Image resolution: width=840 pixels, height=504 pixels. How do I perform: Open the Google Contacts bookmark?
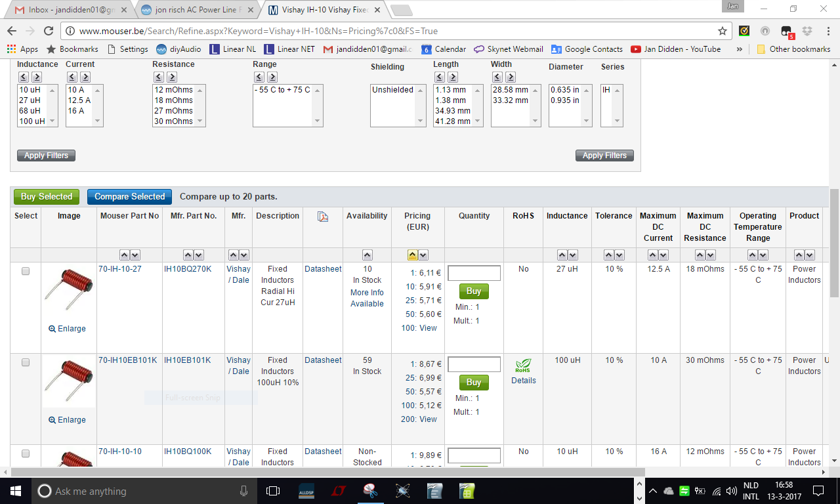click(x=587, y=49)
